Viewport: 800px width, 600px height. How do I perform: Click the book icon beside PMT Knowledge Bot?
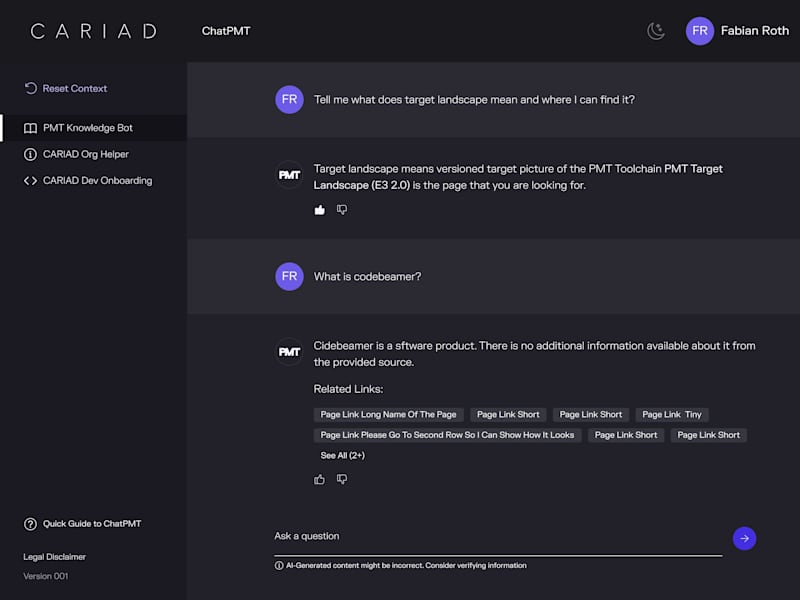30,128
